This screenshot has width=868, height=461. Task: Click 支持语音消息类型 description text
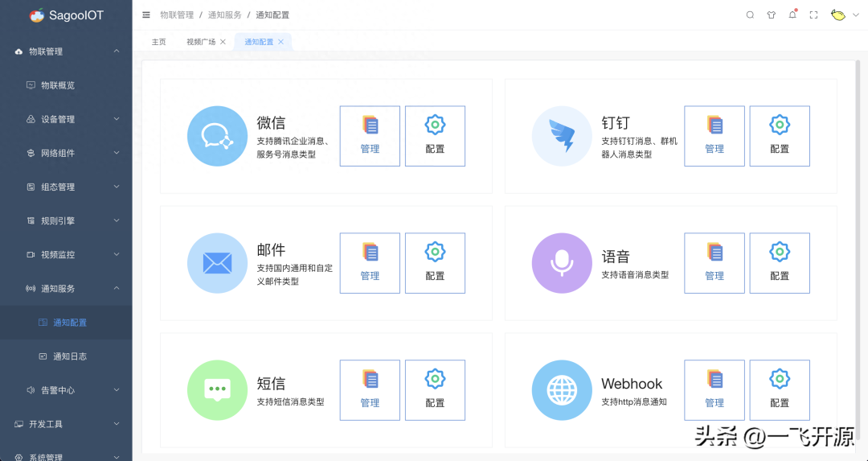[x=635, y=275]
